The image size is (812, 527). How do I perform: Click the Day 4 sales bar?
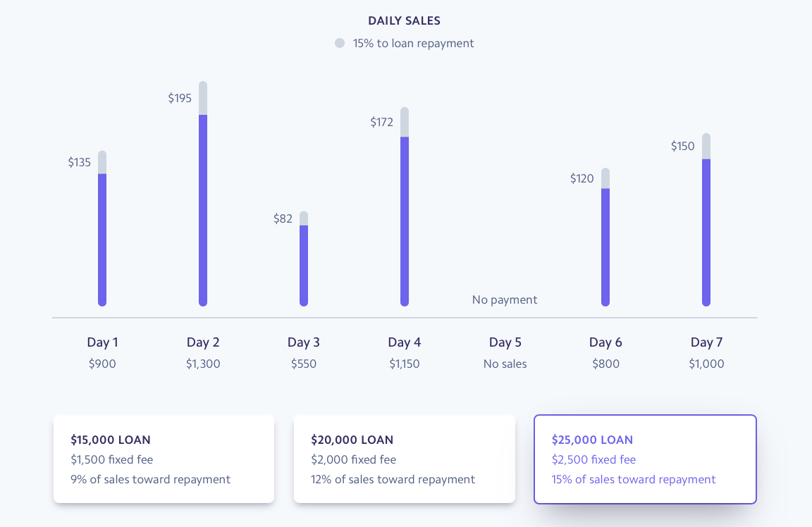pos(405,221)
